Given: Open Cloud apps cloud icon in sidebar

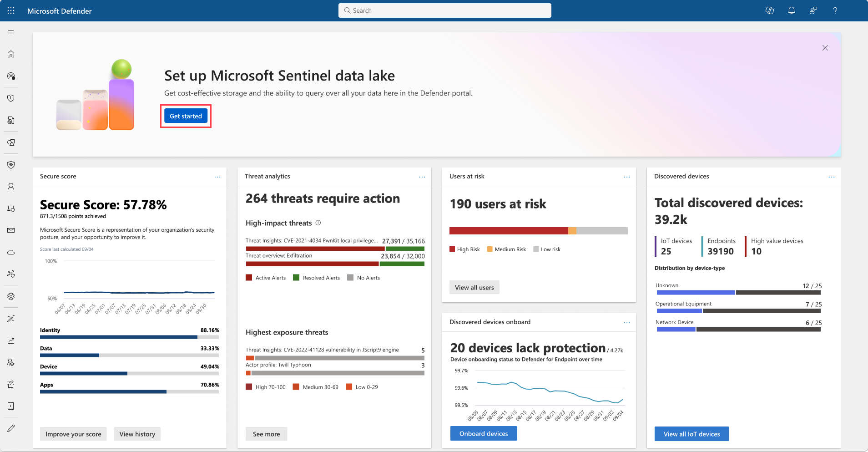Looking at the screenshot, I should tap(11, 252).
